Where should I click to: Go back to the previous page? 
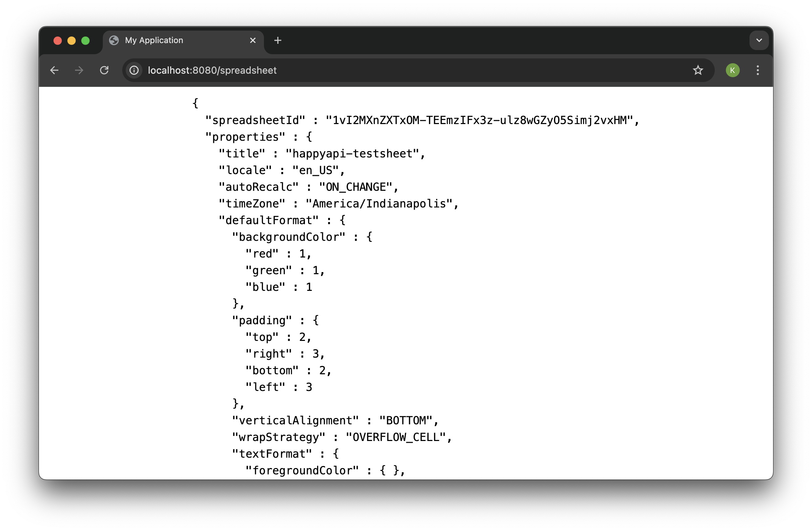pos(54,70)
